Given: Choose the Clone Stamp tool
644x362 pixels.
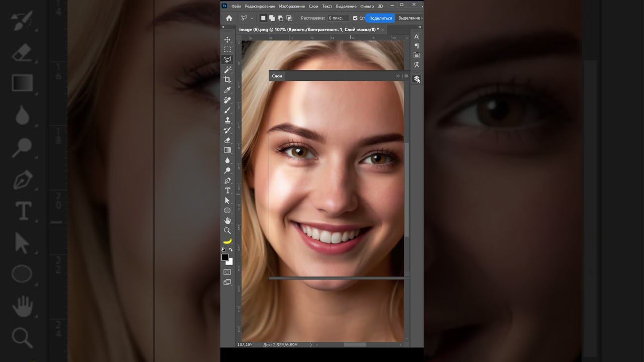Looking at the screenshot, I should [227, 120].
